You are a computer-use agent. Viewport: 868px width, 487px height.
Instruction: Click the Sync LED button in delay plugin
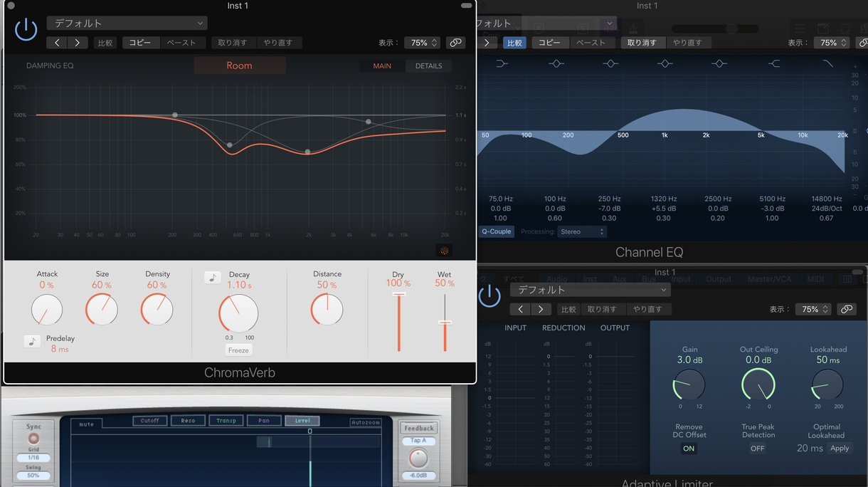click(33, 439)
